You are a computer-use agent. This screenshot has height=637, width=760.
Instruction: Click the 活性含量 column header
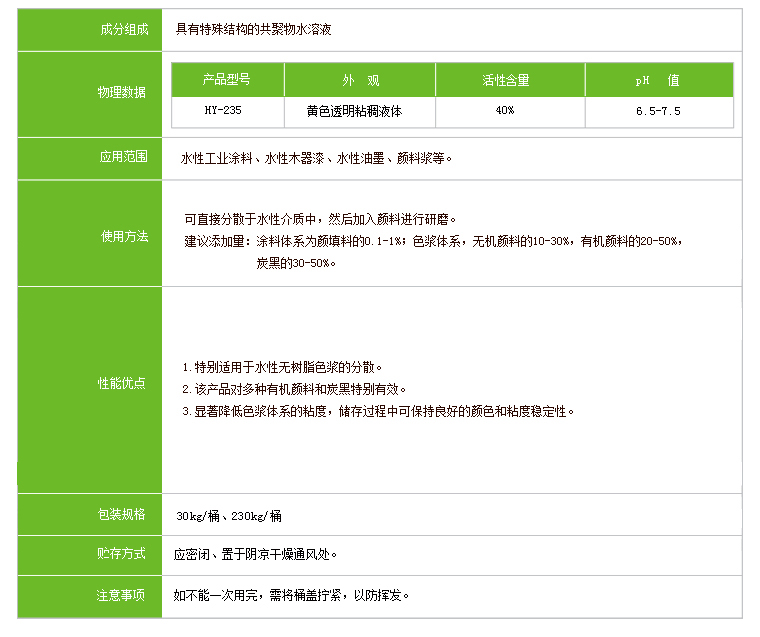[x=505, y=80]
